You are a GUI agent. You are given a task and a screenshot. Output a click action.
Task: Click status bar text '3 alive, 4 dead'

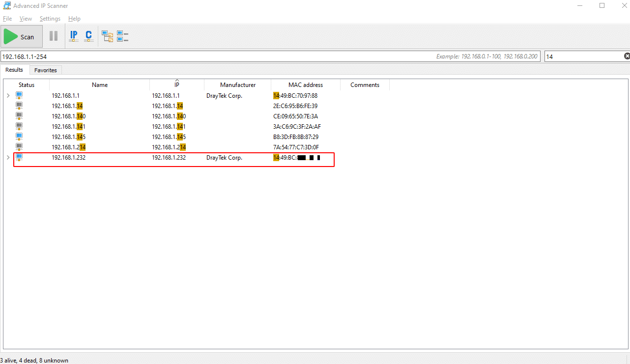coord(20,361)
